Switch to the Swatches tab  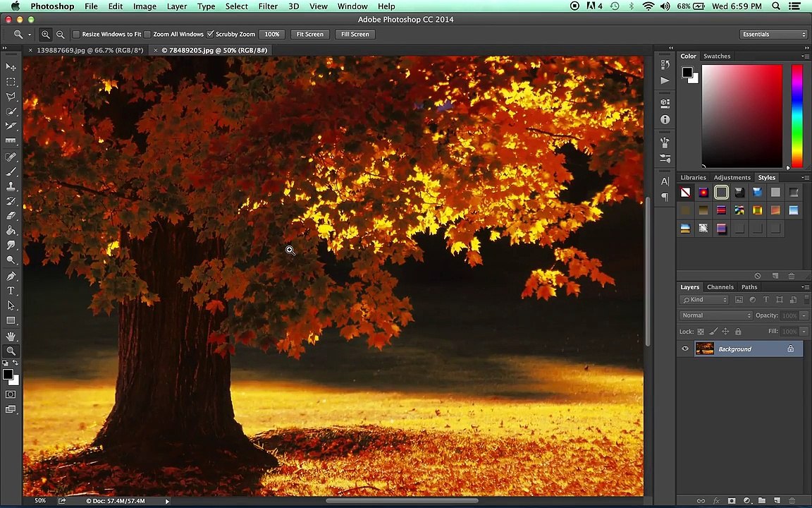pos(717,56)
